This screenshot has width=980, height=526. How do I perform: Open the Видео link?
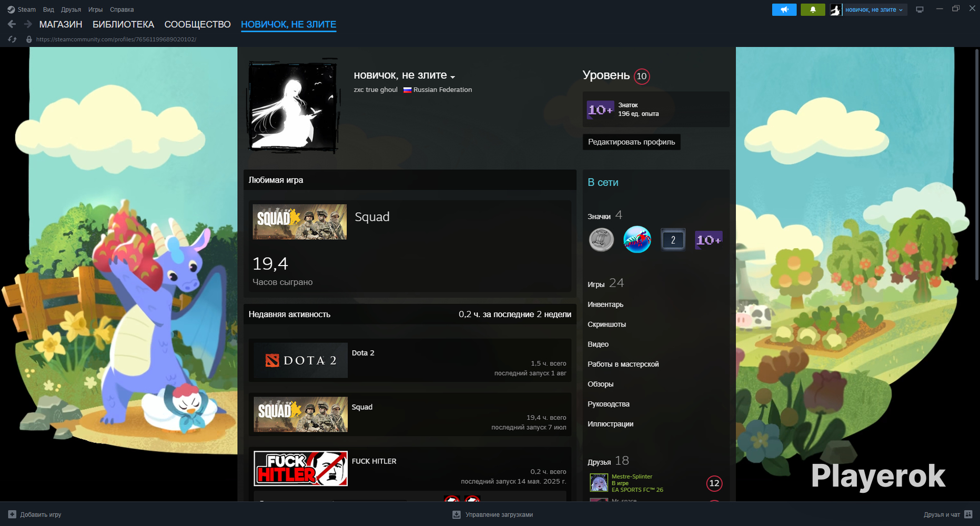tap(598, 345)
